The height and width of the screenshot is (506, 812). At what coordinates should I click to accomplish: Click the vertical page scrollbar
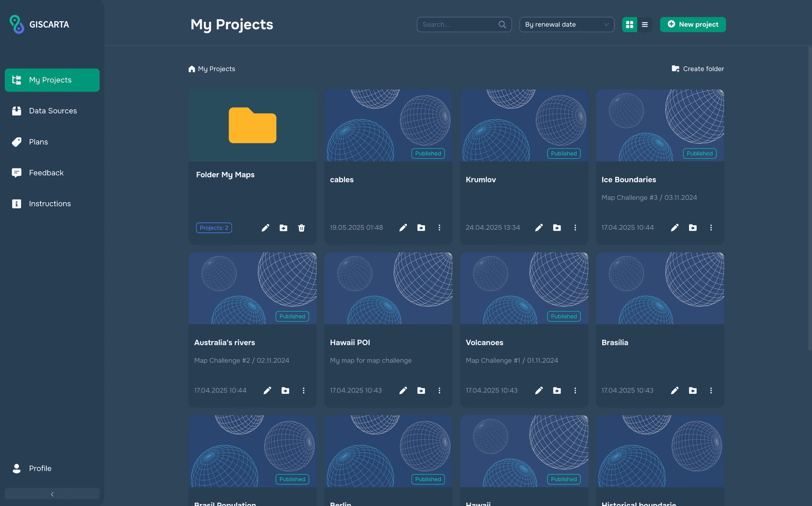(809, 198)
